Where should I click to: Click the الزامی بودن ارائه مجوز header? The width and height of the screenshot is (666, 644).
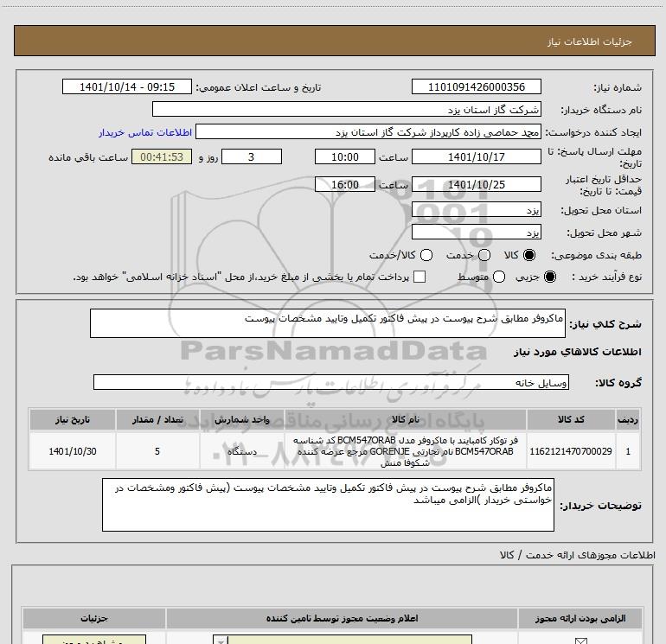point(580,618)
